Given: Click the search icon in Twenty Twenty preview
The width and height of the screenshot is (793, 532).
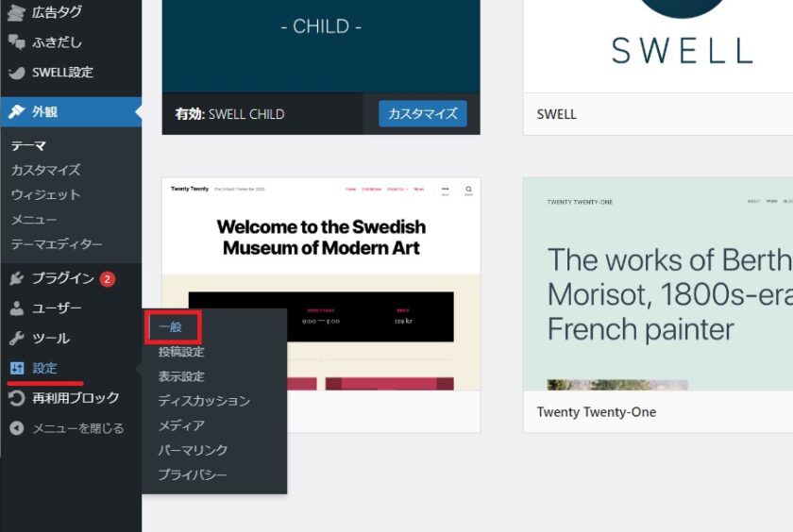Looking at the screenshot, I should [x=469, y=190].
